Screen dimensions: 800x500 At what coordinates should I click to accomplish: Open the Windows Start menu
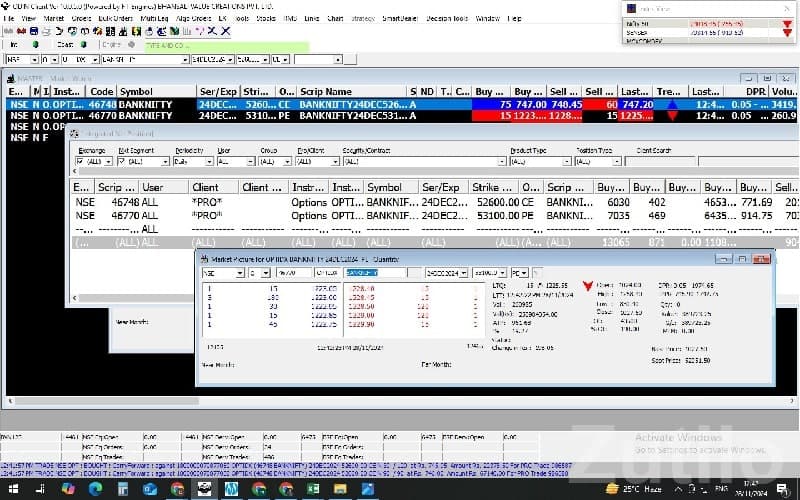point(13,489)
